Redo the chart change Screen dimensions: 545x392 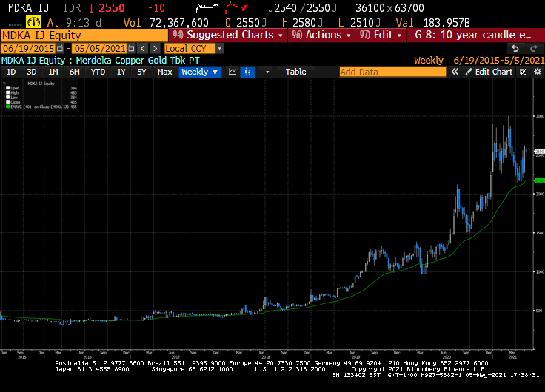point(534,48)
